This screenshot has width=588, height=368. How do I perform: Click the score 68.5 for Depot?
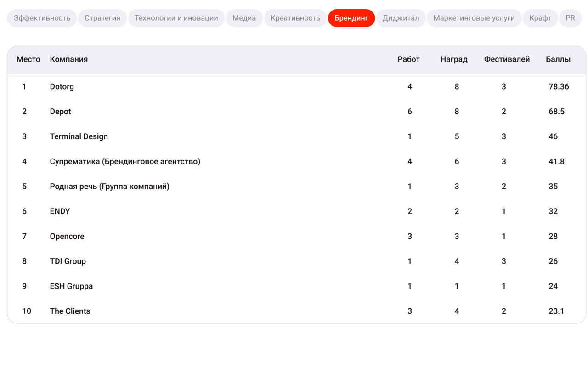click(x=557, y=112)
